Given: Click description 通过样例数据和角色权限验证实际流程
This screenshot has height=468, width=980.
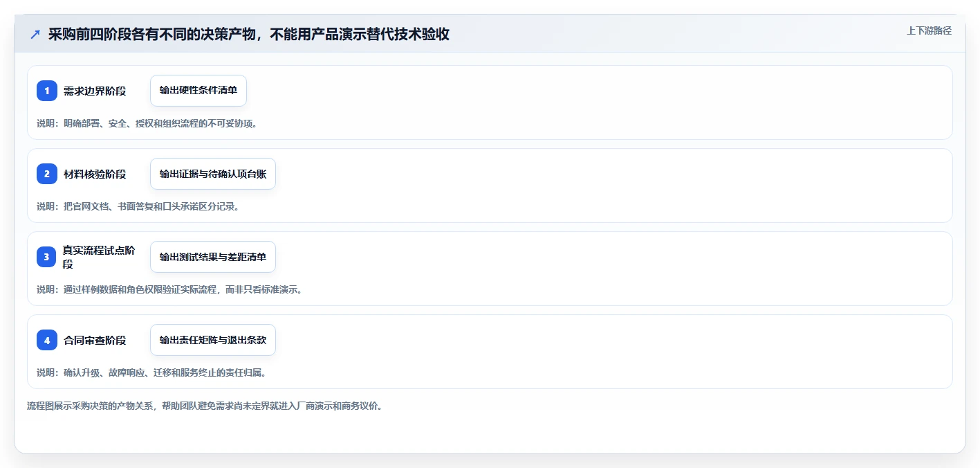Looking at the screenshot, I should (169, 289).
